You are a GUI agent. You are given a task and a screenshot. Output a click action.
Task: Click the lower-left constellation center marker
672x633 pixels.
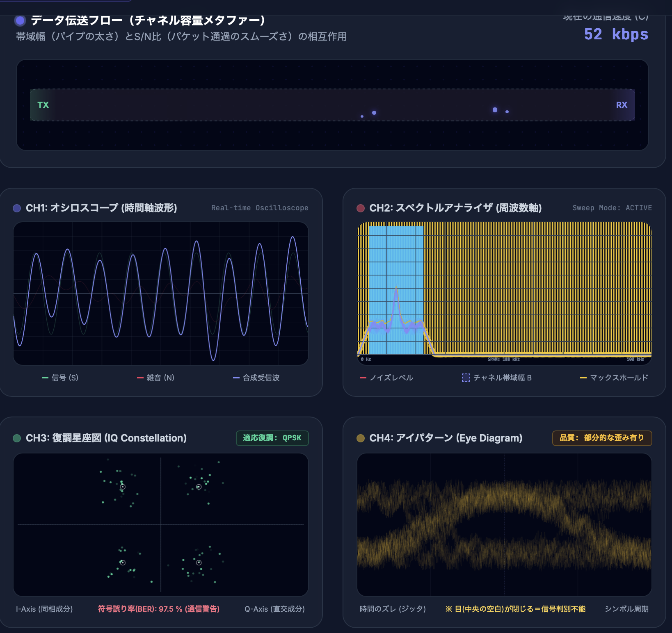[x=123, y=562]
